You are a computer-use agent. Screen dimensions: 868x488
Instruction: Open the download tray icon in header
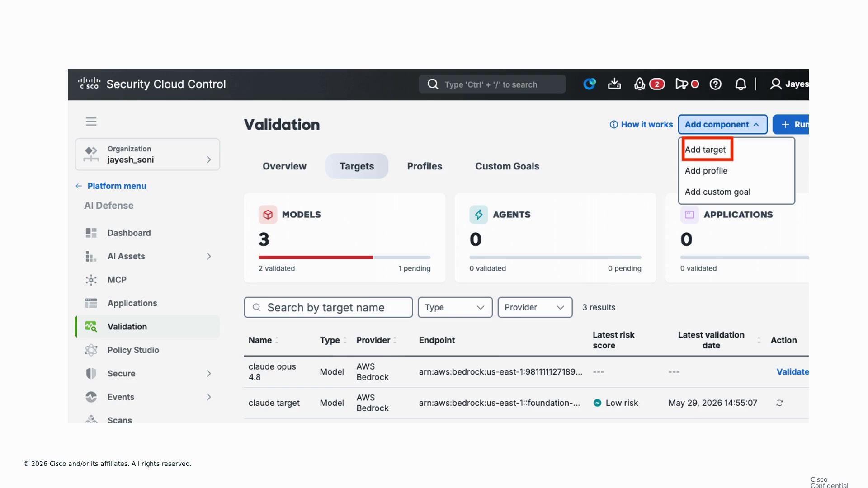tap(614, 84)
